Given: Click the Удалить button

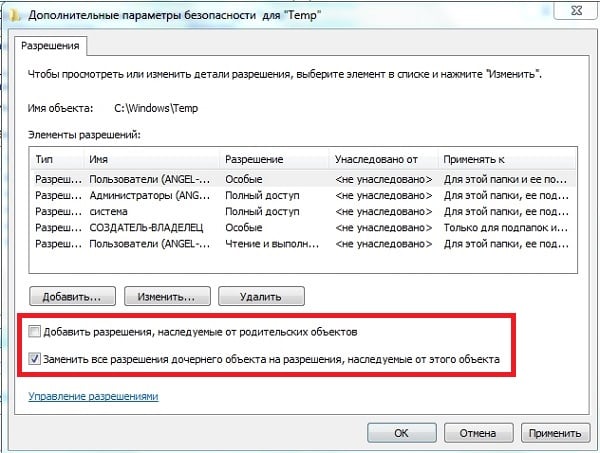Looking at the screenshot, I should coord(261,297).
